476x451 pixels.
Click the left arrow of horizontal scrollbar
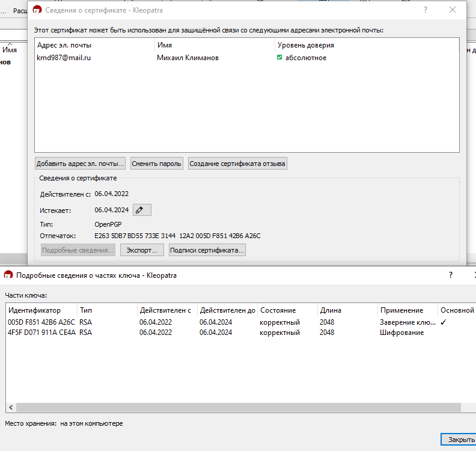tap(11, 407)
